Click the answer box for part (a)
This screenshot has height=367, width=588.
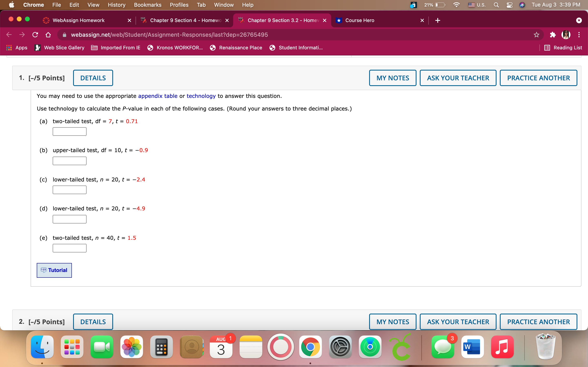point(69,132)
